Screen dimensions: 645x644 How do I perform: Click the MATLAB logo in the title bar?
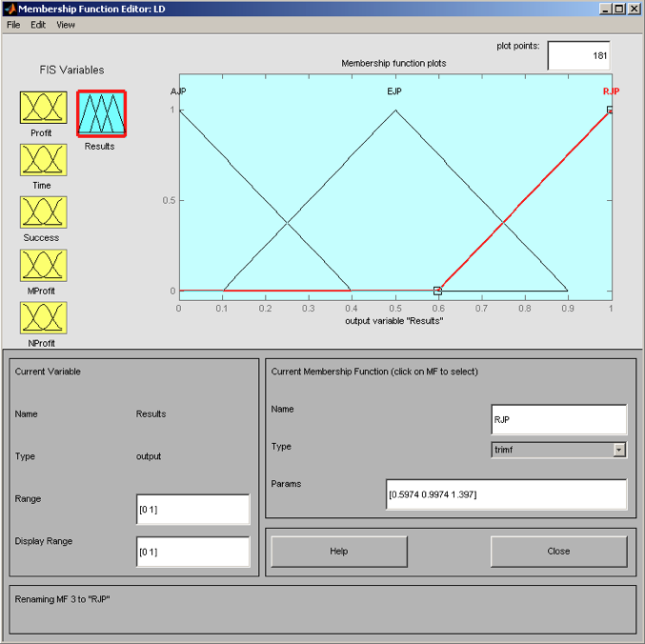pyautogui.click(x=10, y=9)
